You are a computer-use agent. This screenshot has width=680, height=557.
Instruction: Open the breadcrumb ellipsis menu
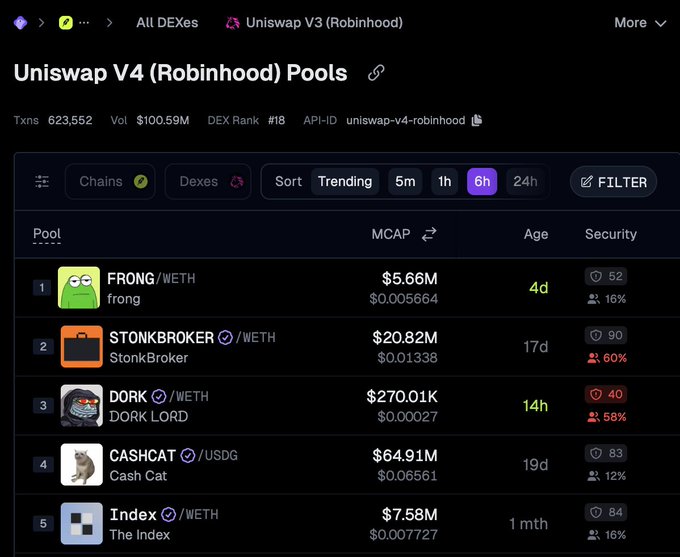[84, 23]
